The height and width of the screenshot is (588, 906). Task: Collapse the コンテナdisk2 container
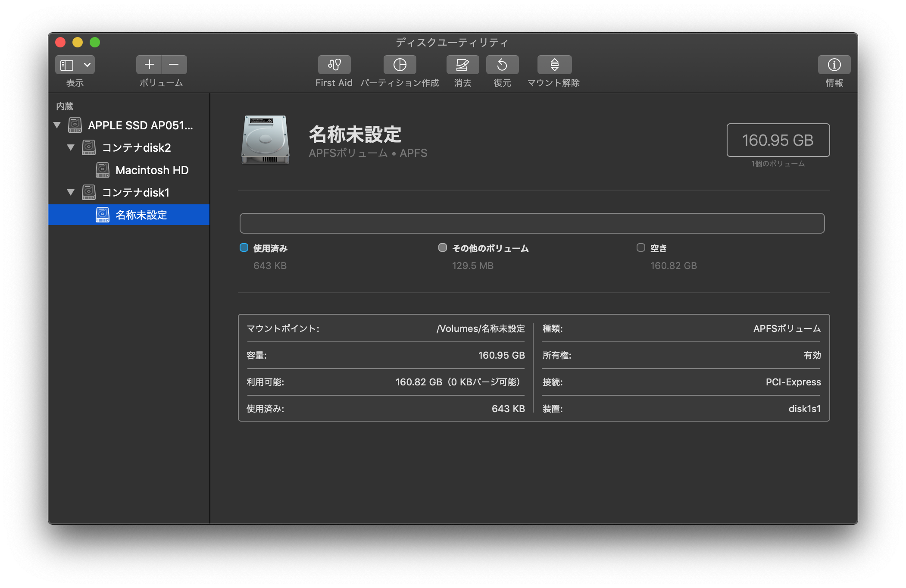tap(71, 148)
